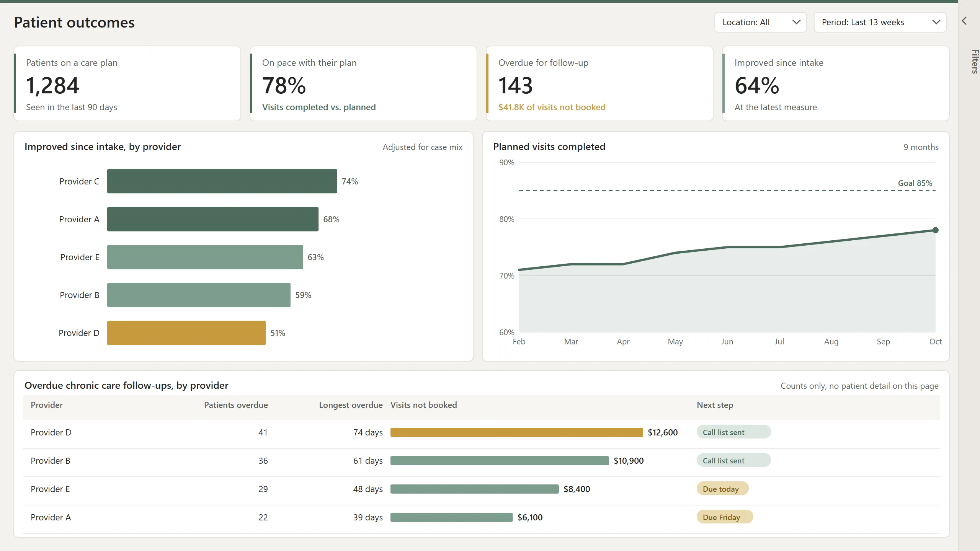
Task: Click the Due today badge
Action: click(722, 489)
